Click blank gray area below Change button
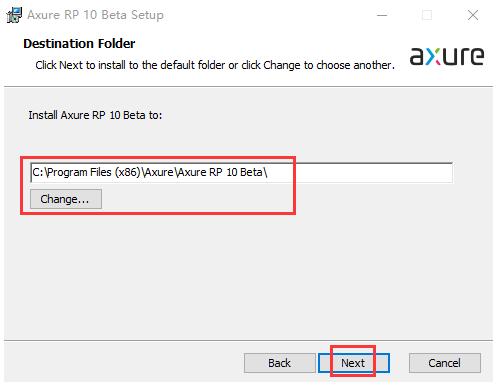498x387 pixels. (233, 273)
